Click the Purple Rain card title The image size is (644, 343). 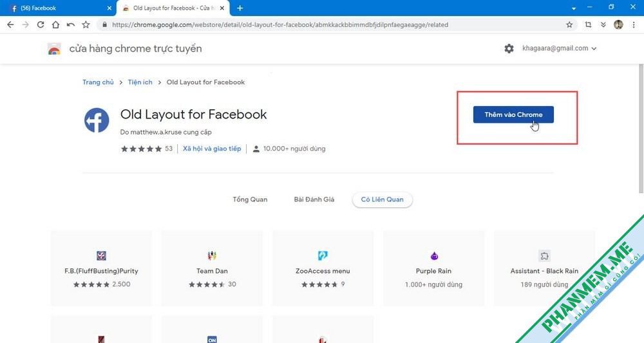(x=433, y=271)
